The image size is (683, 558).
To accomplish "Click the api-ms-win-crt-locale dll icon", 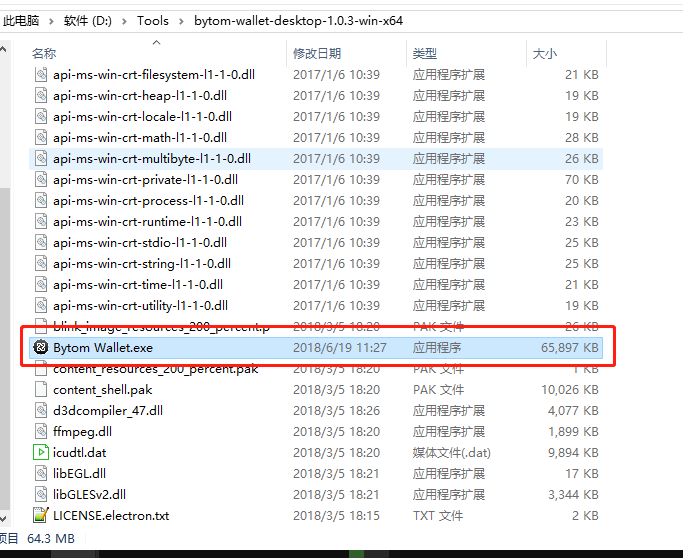I will click(41, 116).
